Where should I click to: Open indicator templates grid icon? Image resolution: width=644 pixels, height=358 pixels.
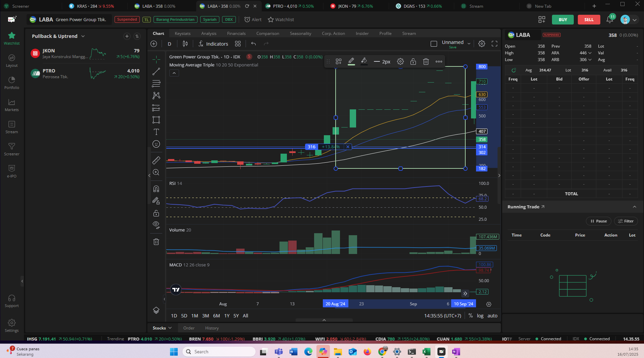(238, 44)
